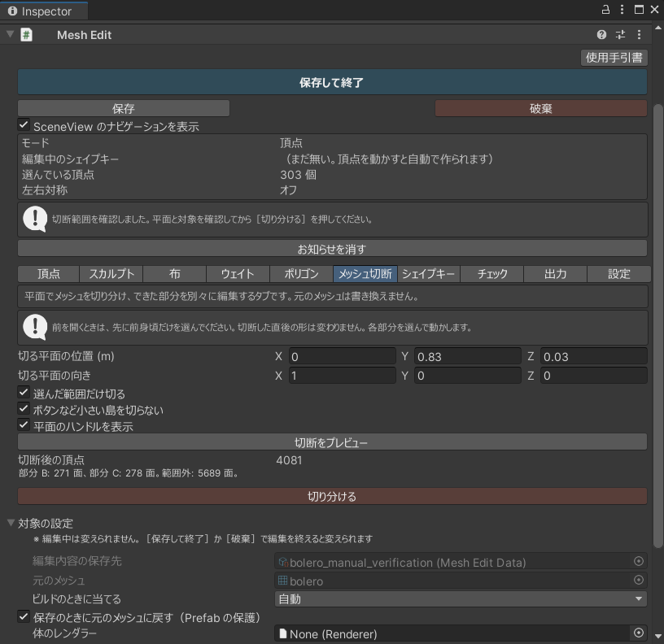Switch to the ポリゴン tab

point(302,274)
